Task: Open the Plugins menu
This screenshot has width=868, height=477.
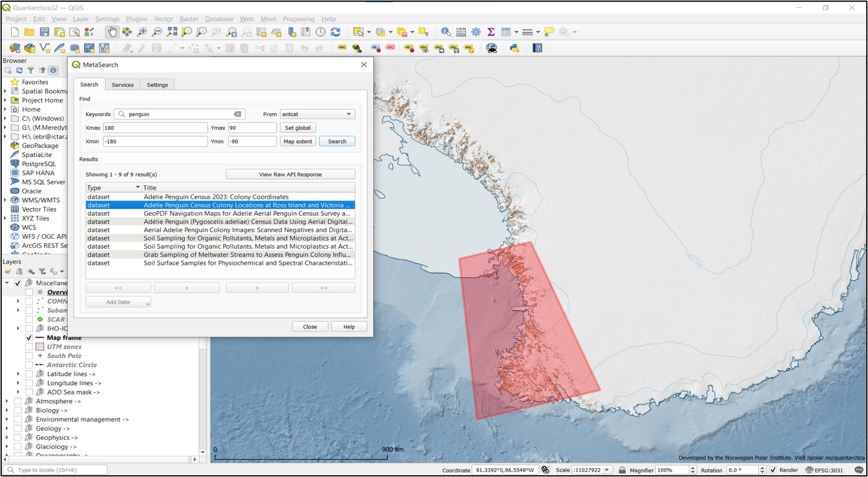Action: point(137,19)
